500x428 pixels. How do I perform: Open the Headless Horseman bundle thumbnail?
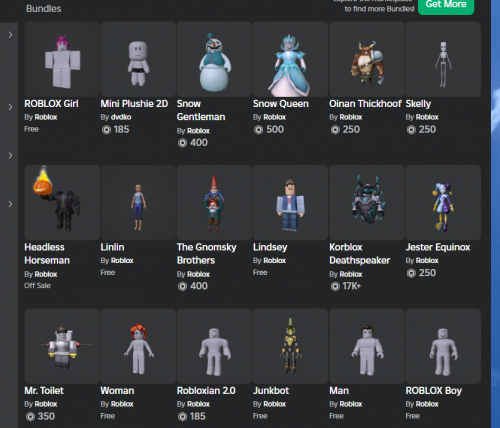(x=62, y=203)
